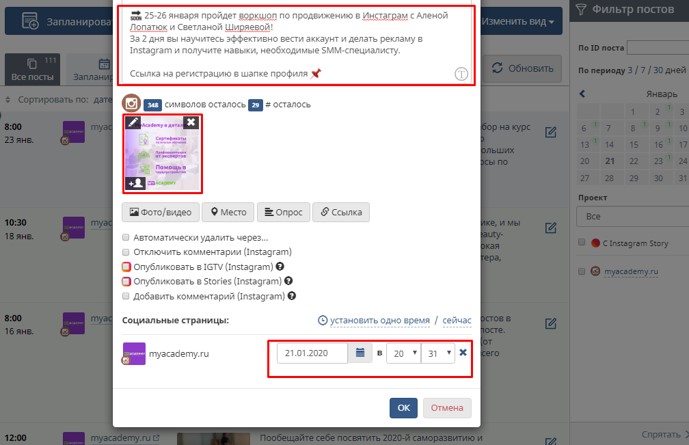
Task: Switch to the Все посты tab
Action: click(33, 69)
